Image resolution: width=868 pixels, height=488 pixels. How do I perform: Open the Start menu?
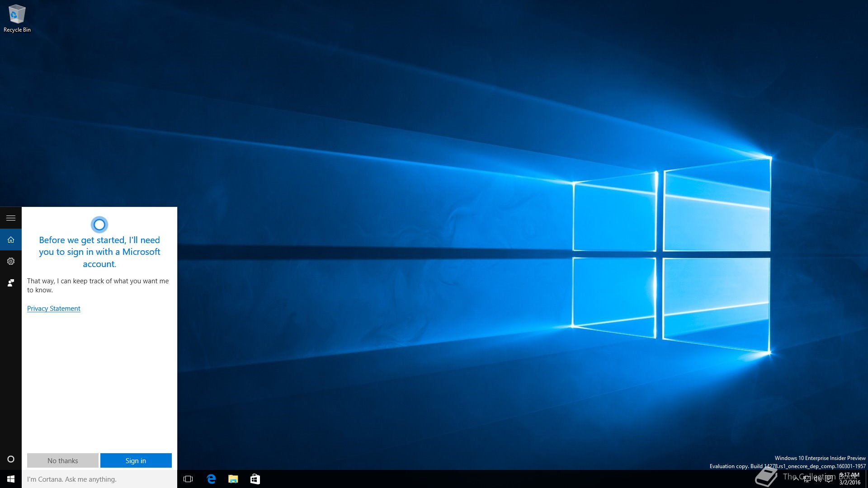(11, 479)
